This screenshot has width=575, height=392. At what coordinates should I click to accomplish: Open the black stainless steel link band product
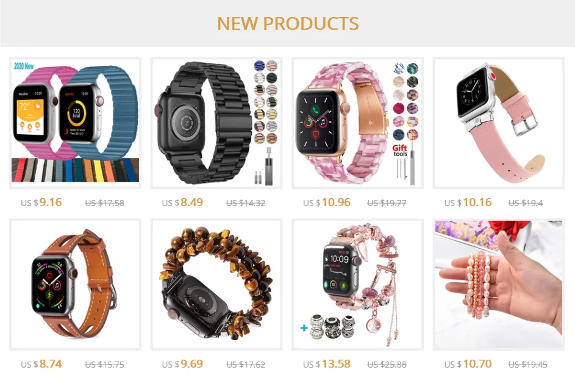click(216, 123)
